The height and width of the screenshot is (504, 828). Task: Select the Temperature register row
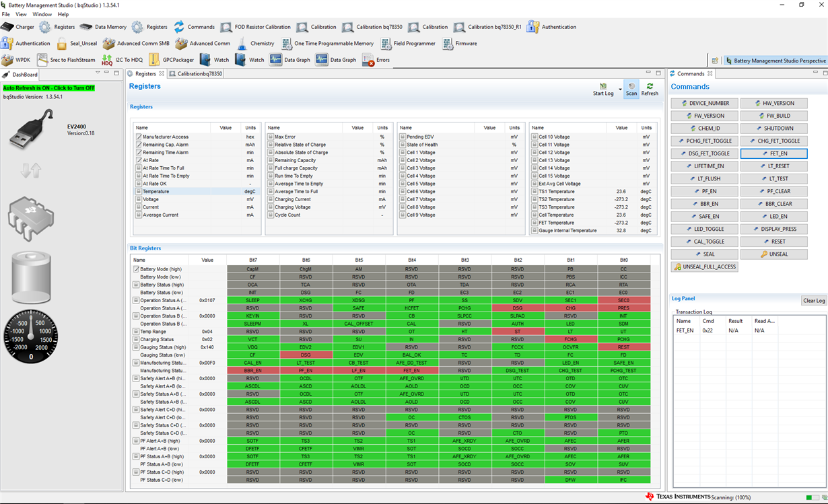coord(197,192)
